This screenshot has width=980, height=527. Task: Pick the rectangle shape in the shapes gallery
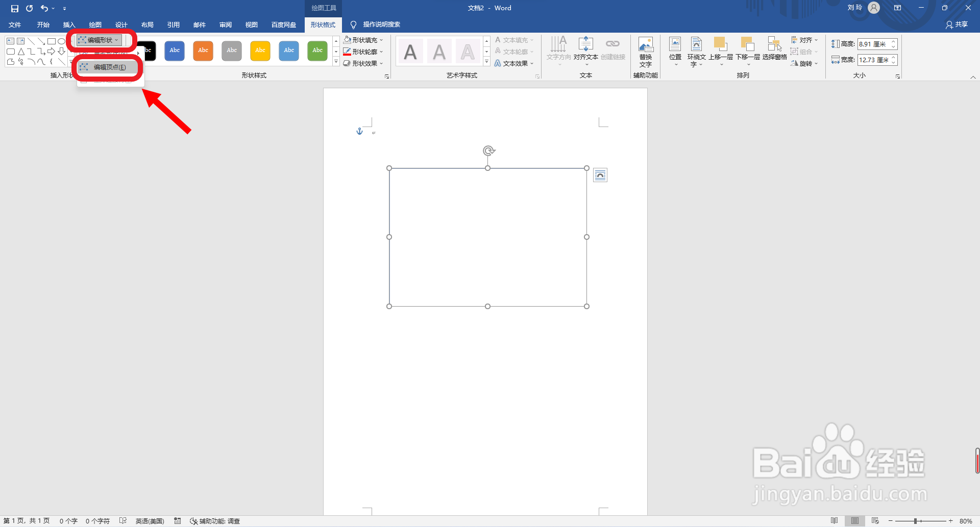(51, 41)
